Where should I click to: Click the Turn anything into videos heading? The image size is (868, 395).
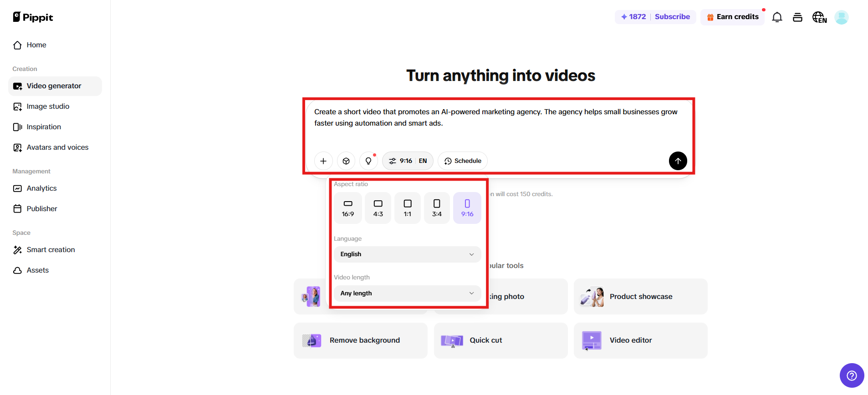(500, 76)
